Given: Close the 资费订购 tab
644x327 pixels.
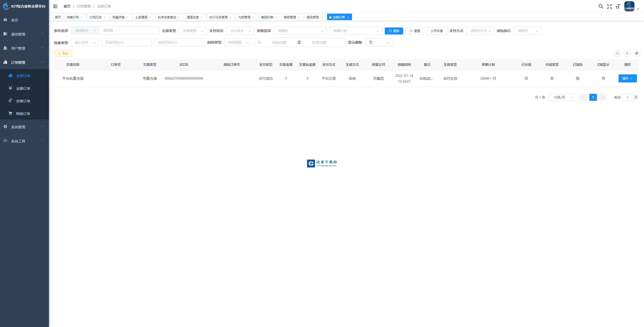Looking at the screenshot, I should coord(82,17).
